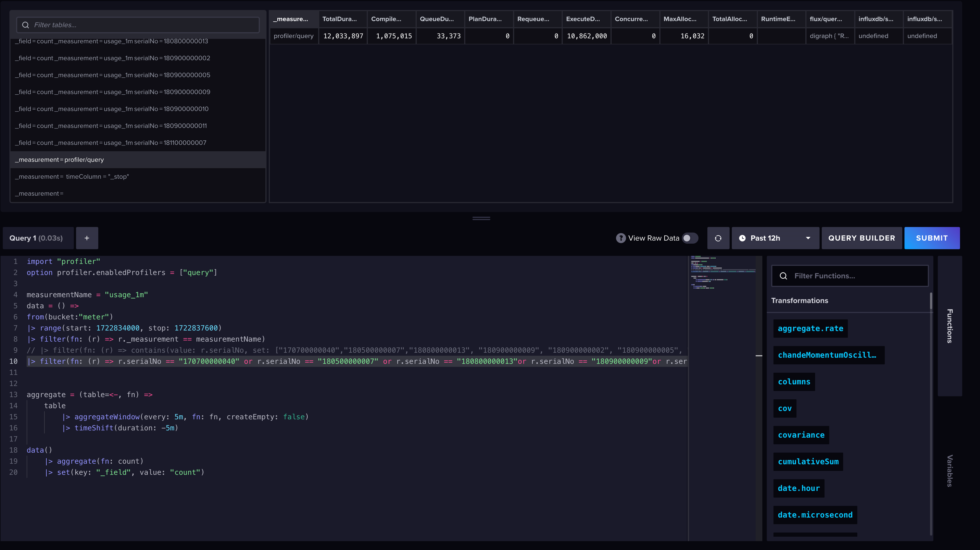Click the QueueDu... column header
Viewport: 980px width, 550px height.
click(x=440, y=19)
